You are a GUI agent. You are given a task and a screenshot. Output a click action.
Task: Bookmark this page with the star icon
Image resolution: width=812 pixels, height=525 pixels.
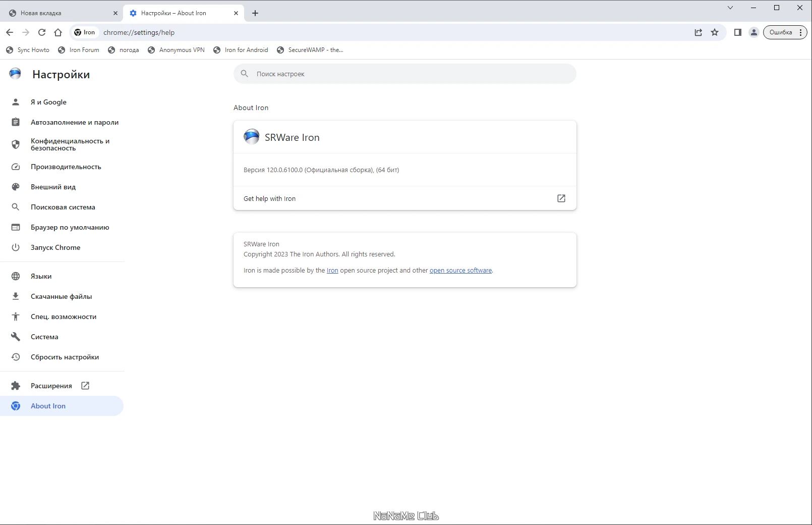click(x=715, y=32)
